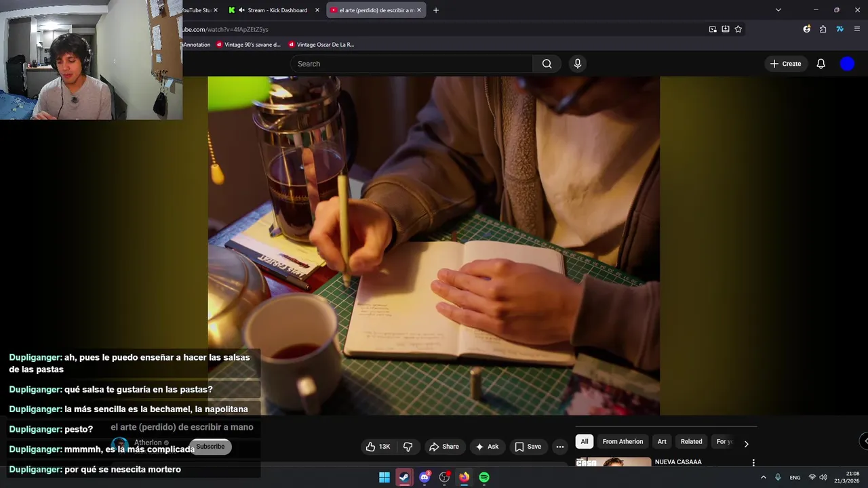
Task: Open Steam from taskbar
Action: coord(404,477)
